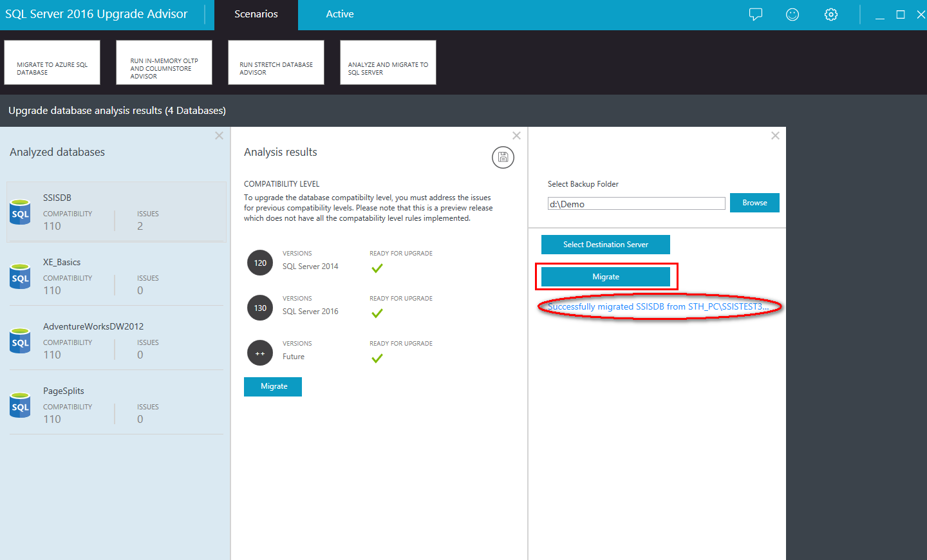The image size is (927, 560).
Task: Click the 130 version level circle
Action: point(260,308)
